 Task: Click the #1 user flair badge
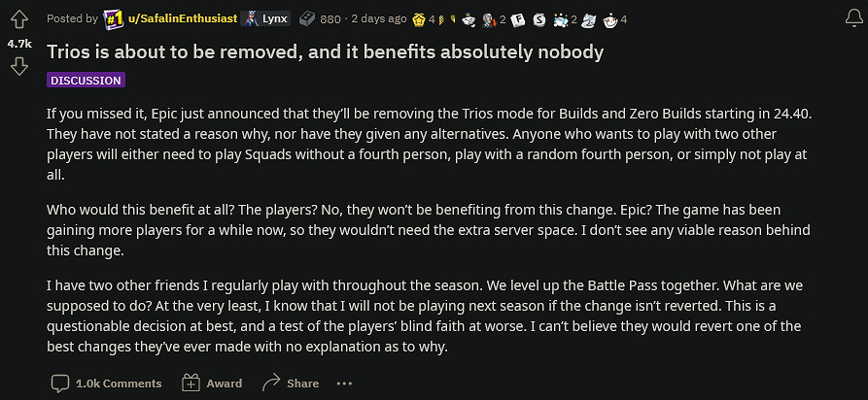tap(114, 18)
